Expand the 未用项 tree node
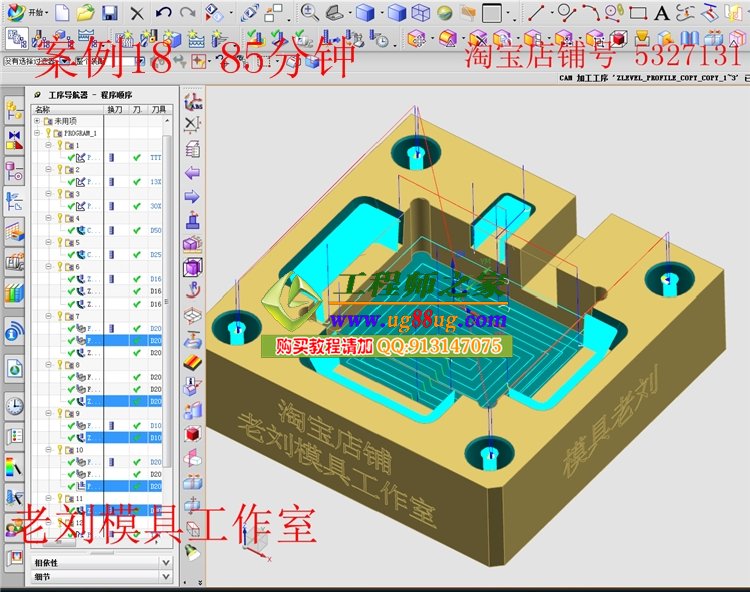This screenshot has width=750, height=592. point(37,120)
